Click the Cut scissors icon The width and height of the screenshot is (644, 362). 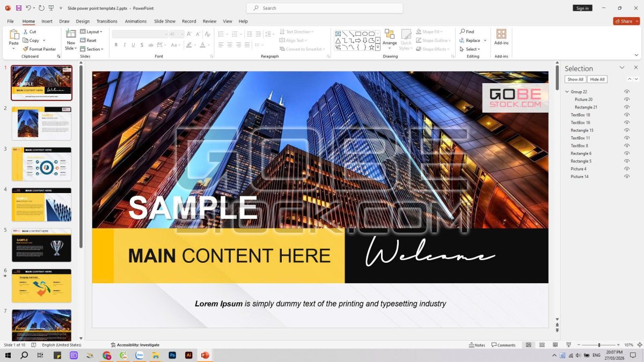click(25, 32)
